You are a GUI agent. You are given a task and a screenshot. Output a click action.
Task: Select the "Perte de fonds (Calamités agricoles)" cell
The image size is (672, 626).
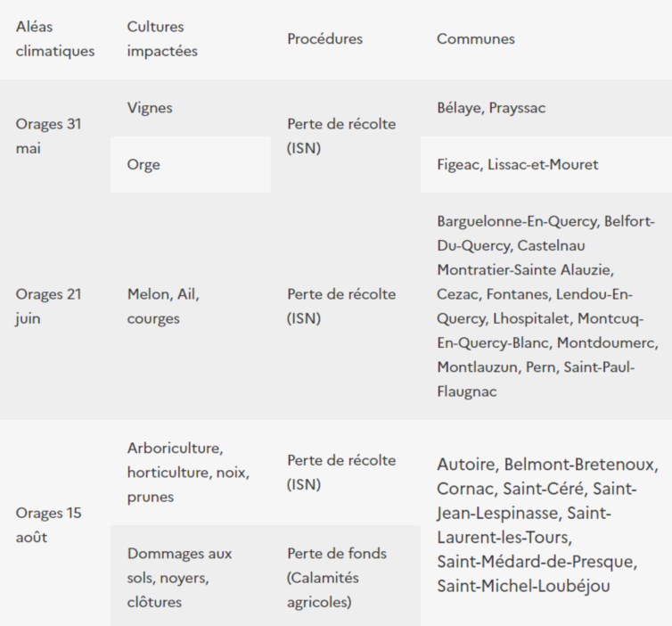[336, 577]
